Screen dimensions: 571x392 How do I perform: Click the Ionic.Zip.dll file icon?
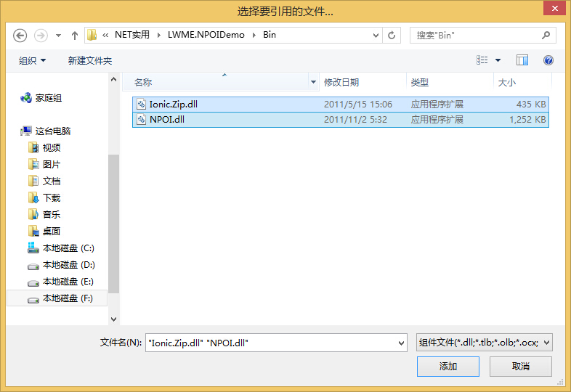point(141,105)
